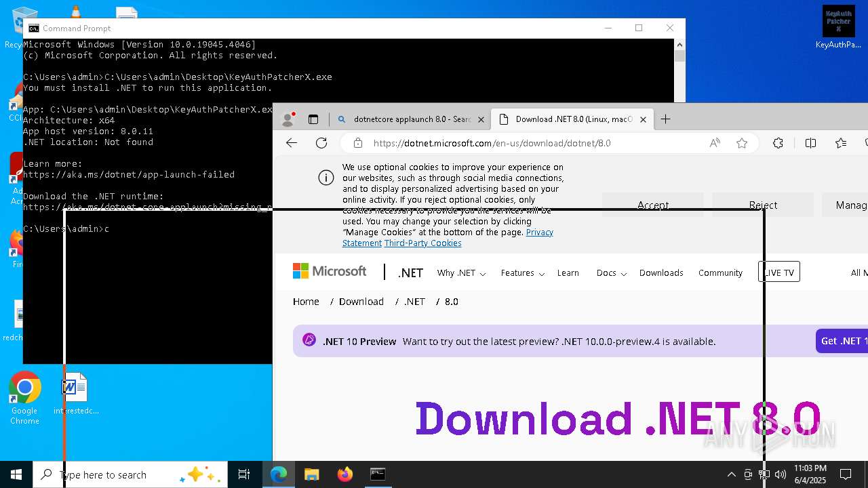
Task: Open the Learn menu item
Action: click(x=568, y=272)
